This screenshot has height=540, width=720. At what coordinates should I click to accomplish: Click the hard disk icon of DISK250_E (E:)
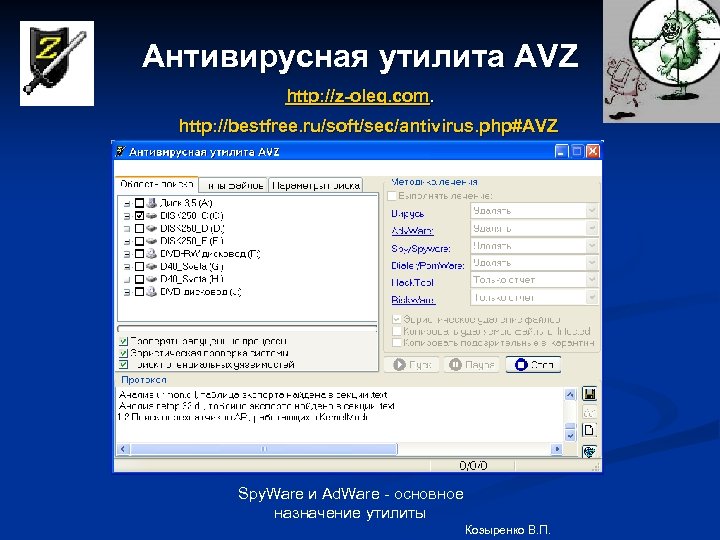151,241
